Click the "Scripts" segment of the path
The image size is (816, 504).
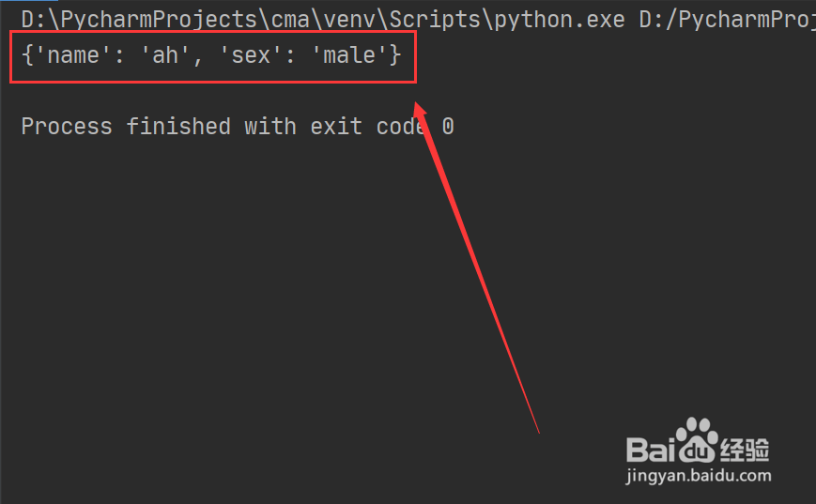click(435, 20)
